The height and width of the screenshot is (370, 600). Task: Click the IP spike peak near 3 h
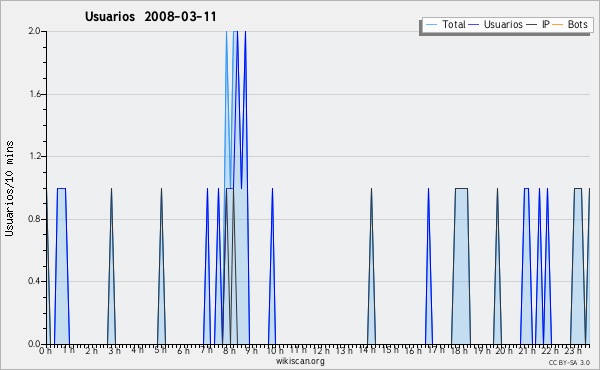coord(111,189)
